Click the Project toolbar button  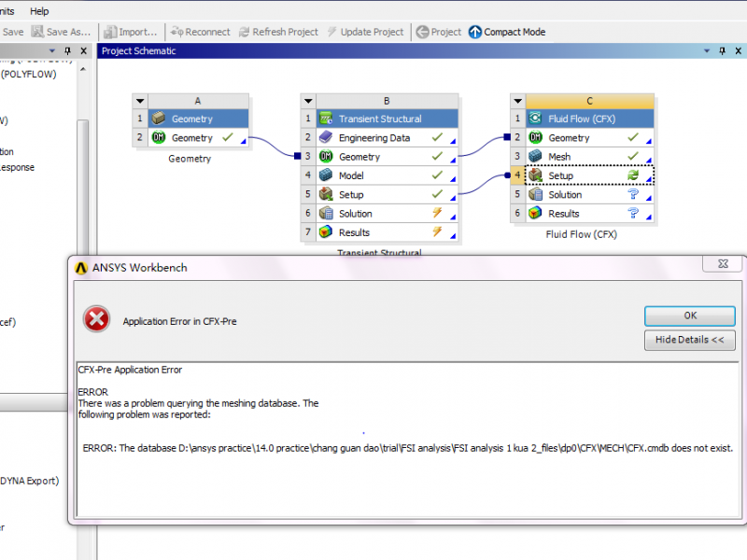click(438, 32)
